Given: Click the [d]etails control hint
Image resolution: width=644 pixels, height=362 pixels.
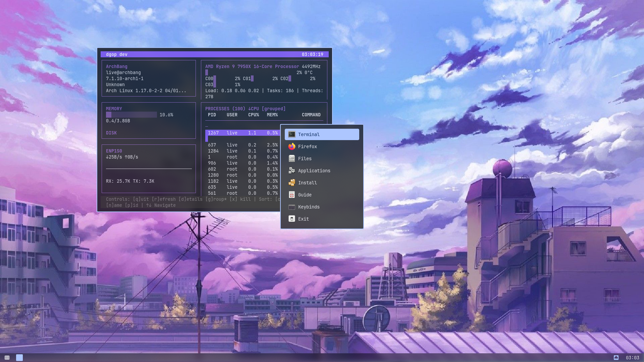Looking at the screenshot, I should 191,199.
